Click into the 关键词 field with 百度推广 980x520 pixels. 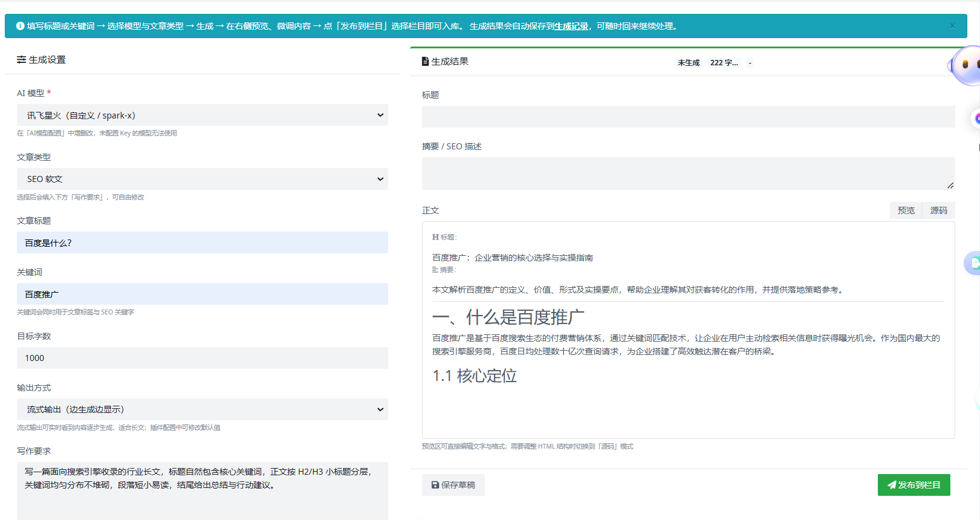point(203,294)
